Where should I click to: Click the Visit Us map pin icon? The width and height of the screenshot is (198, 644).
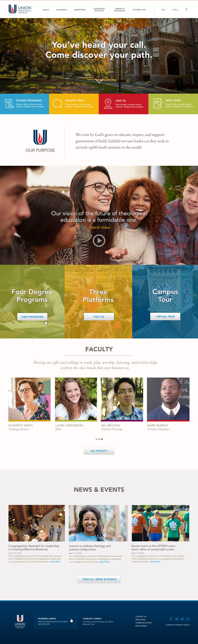108,104
